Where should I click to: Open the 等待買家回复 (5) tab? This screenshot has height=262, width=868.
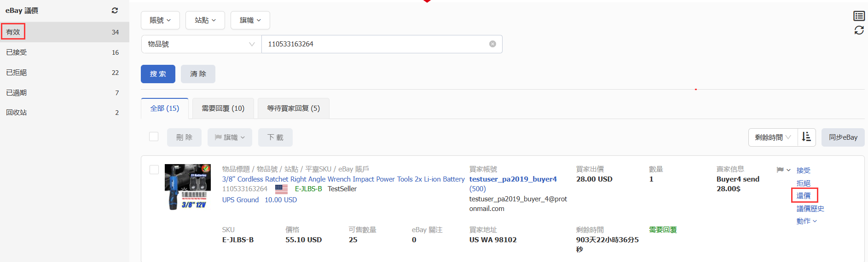coord(293,108)
